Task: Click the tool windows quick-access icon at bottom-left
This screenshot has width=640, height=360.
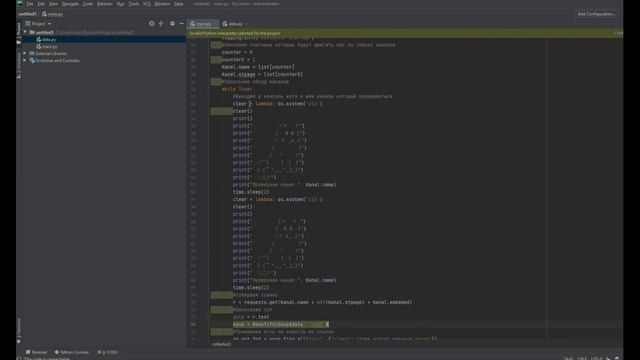Action: pos(19,358)
